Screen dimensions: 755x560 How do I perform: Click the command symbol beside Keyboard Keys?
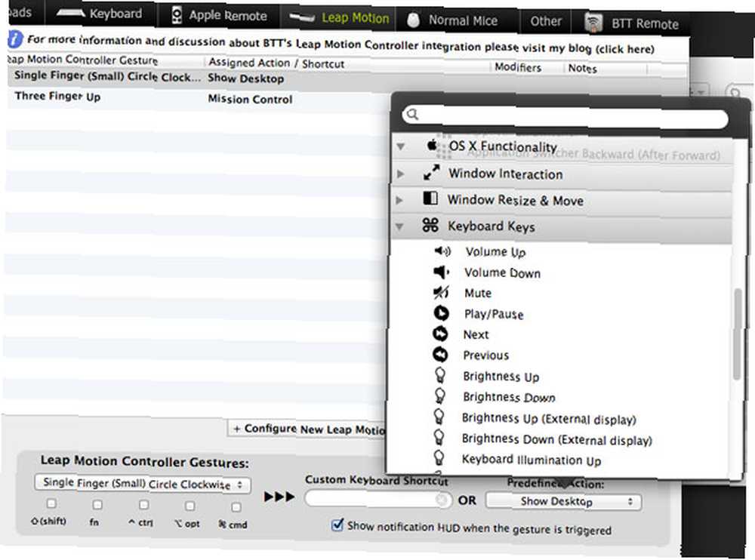(x=430, y=225)
